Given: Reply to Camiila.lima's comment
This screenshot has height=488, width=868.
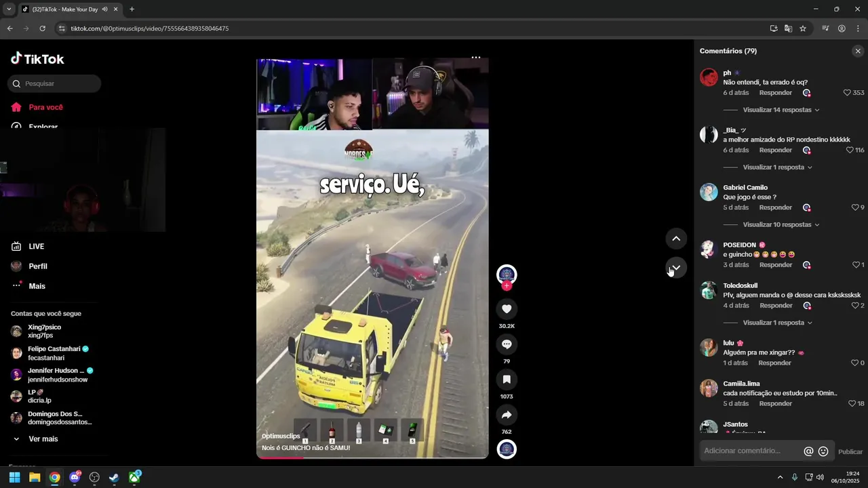Looking at the screenshot, I should [776, 404].
